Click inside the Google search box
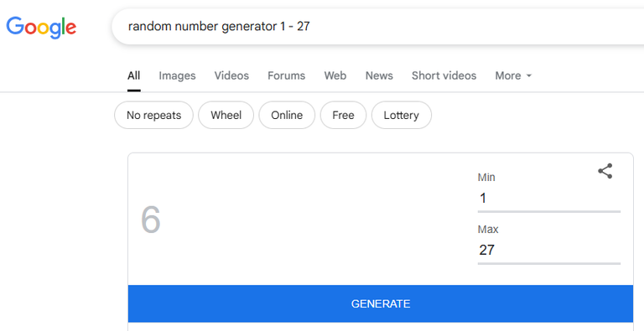 (378, 26)
